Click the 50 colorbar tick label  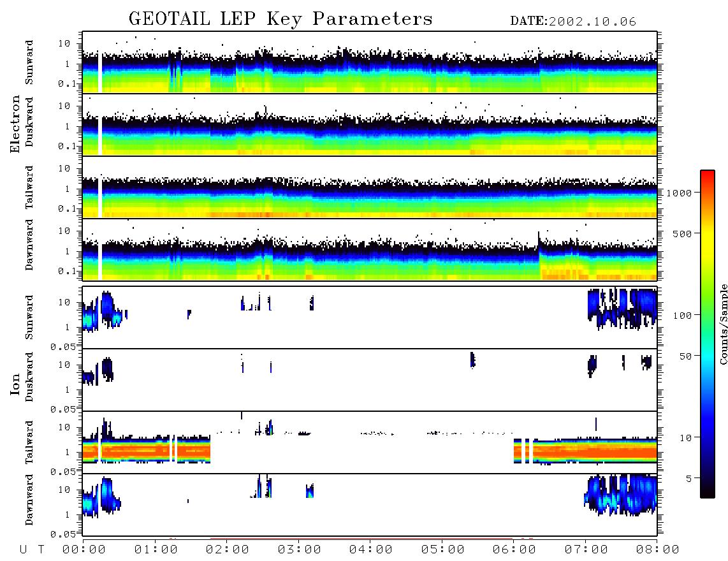point(685,356)
